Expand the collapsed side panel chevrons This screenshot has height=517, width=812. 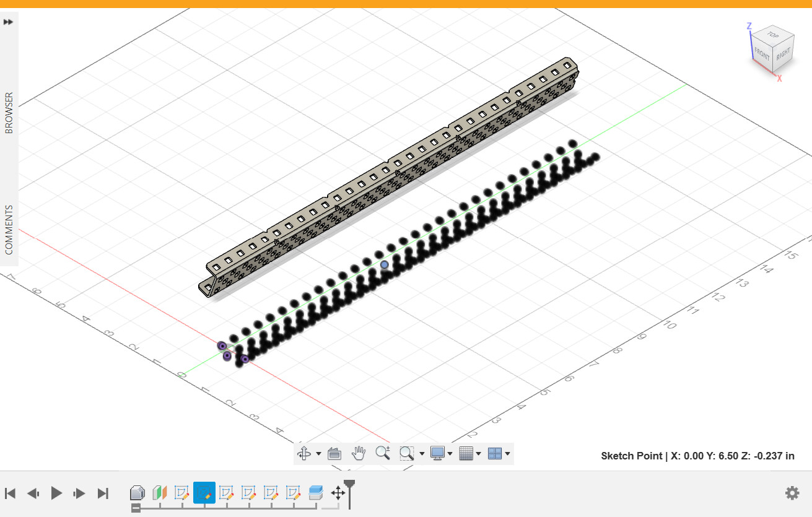click(x=9, y=22)
